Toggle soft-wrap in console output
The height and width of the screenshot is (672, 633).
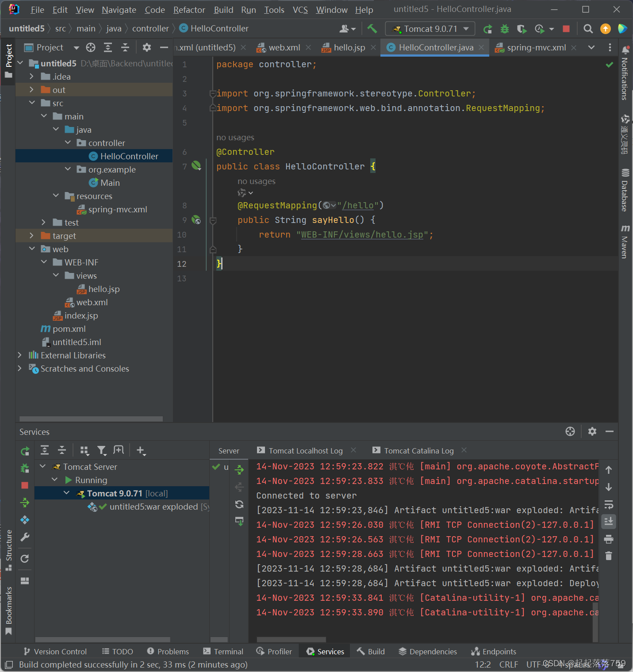pyautogui.click(x=609, y=504)
